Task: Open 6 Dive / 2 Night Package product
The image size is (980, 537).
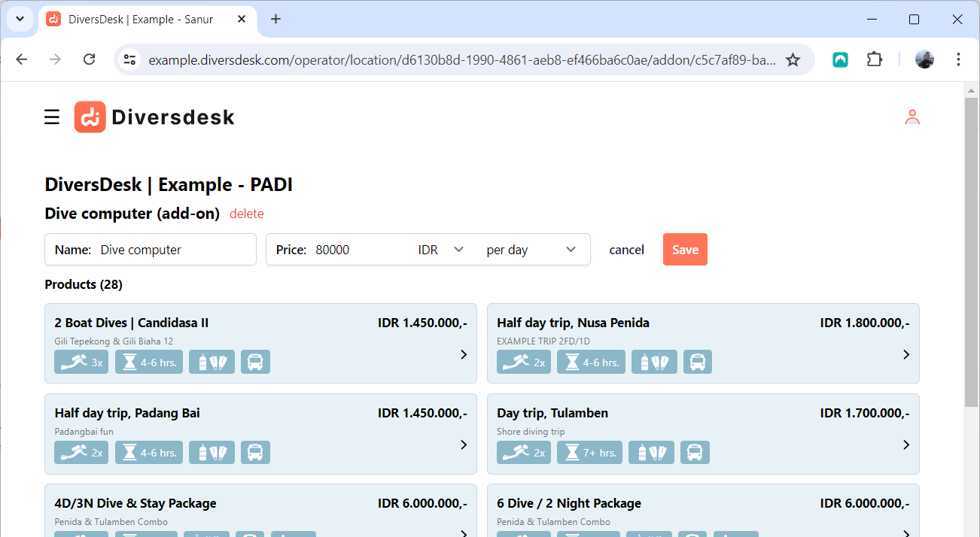Action: 703,511
